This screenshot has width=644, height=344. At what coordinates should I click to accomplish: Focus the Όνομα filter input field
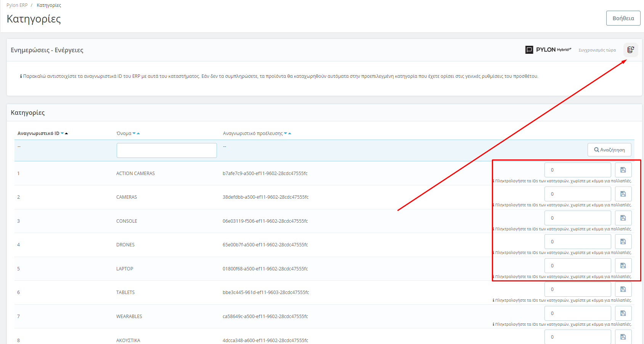(167, 150)
